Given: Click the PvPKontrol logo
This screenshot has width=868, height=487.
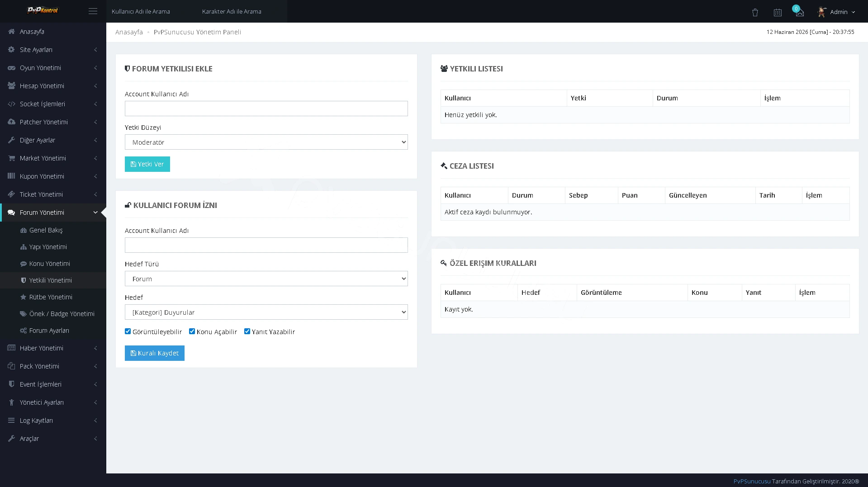Looking at the screenshot, I should 43,10.
